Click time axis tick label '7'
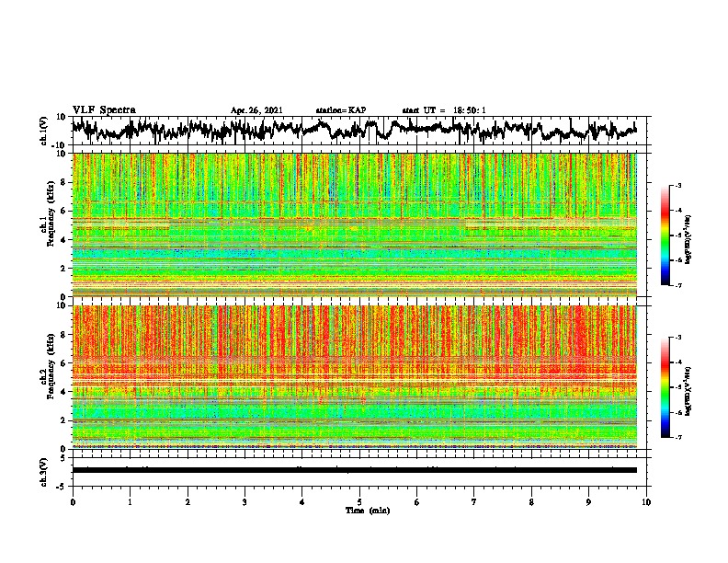Viewport: 728px width, 563px height. (x=474, y=502)
